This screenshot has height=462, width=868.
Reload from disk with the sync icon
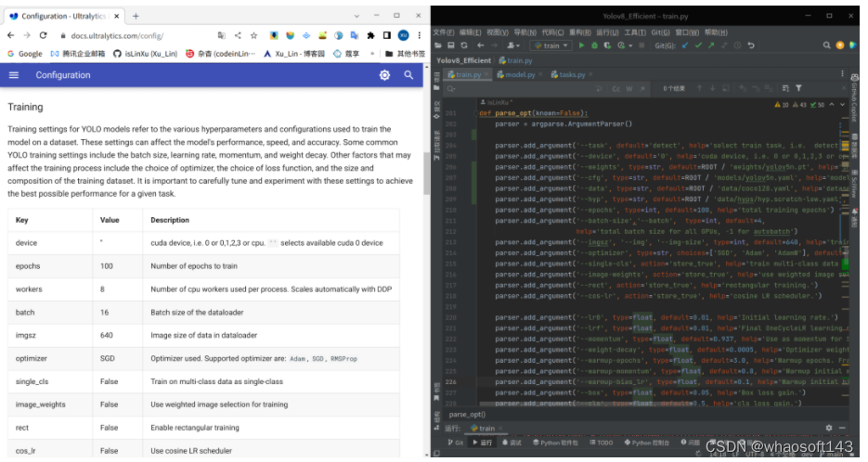click(x=464, y=45)
